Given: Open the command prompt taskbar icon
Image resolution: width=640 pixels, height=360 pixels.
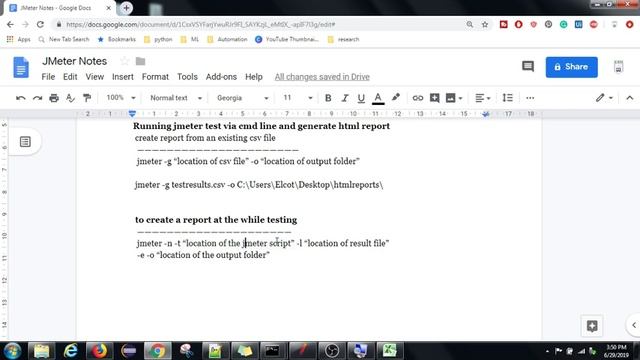Looking at the screenshot, I should (272, 351).
